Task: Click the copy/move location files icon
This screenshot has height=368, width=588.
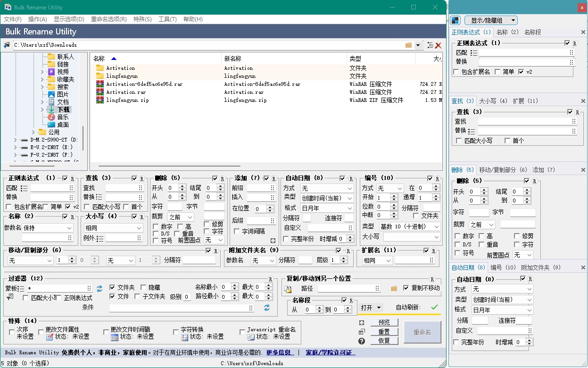Action: click(x=289, y=289)
